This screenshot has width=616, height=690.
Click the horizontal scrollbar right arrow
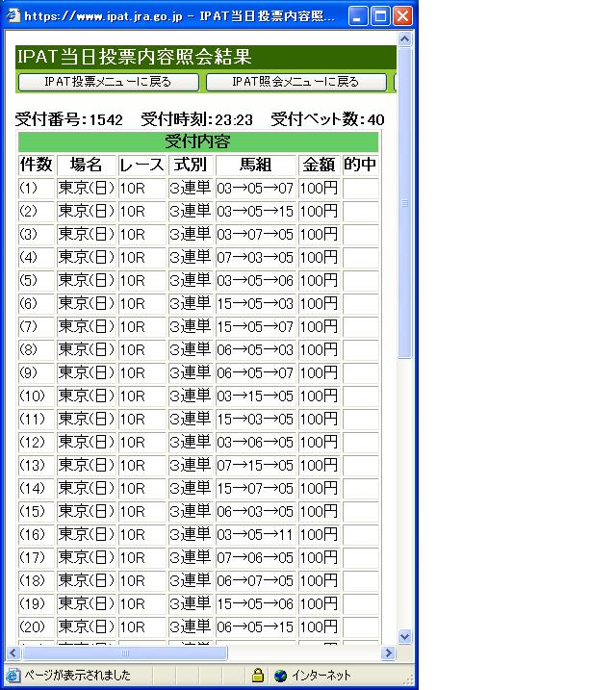[388, 653]
